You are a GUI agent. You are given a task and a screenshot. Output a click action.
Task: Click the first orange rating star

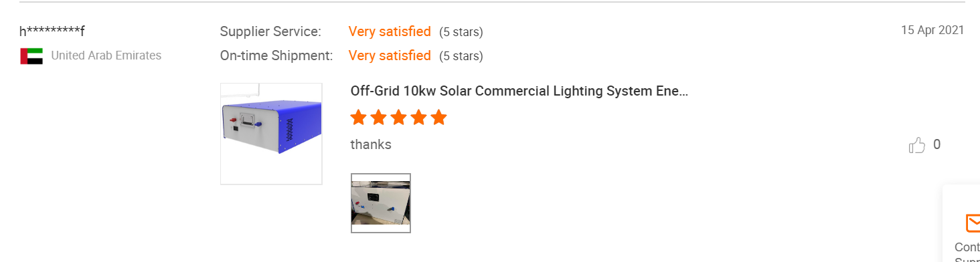(x=358, y=118)
